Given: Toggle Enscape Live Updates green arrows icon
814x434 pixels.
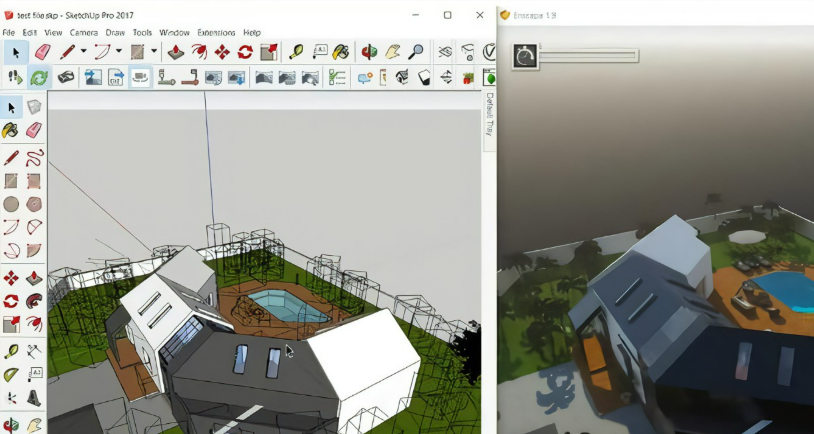Looking at the screenshot, I should (x=39, y=78).
